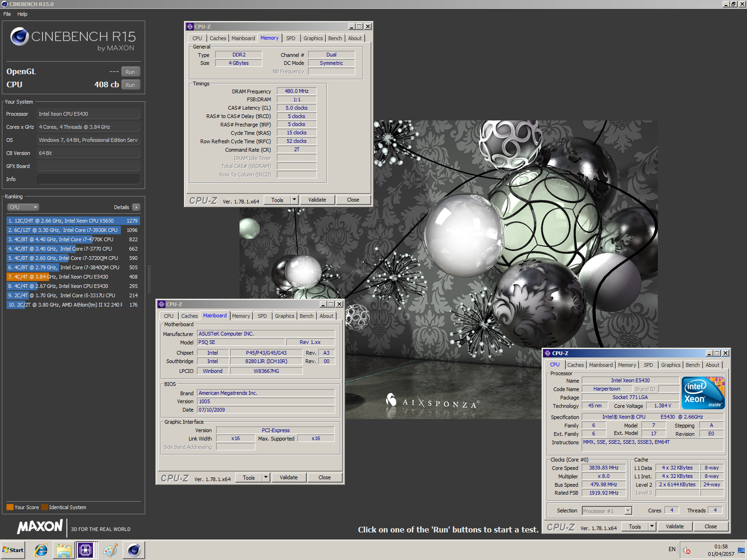
Task: Select Cinebench taskbar icon
Action: [134, 550]
